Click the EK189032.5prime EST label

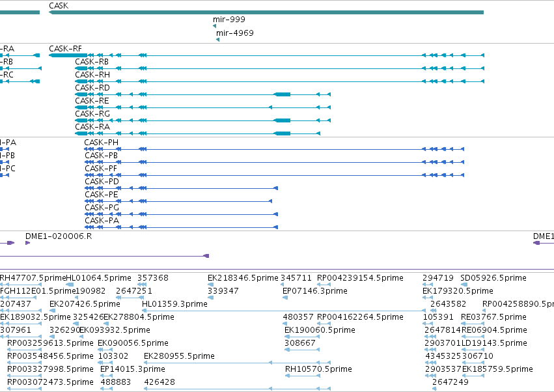(x=35, y=317)
